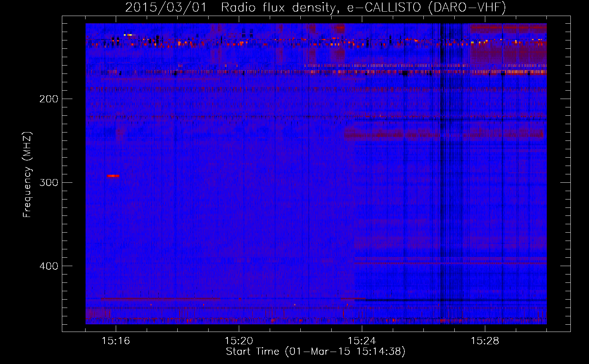Image resolution: width=589 pixels, height=364 pixels.
Task: Click the 400 frequency tick label
Action: pyautogui.click(x=49, y=266)
